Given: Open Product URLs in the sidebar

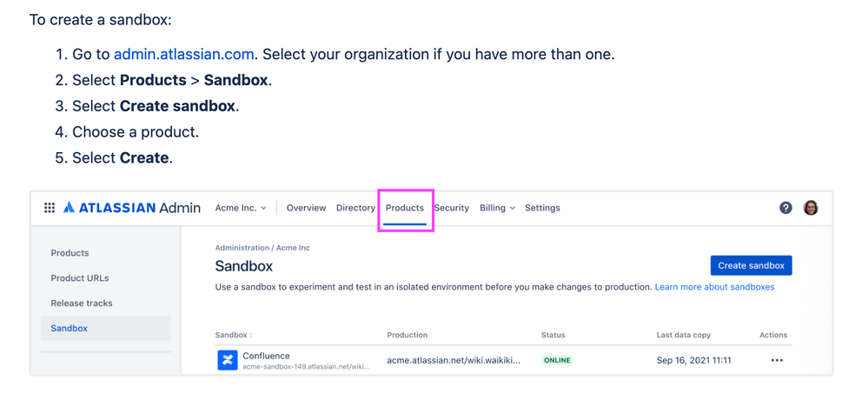Looking at the screenshot, I should pyautogui.click(x=80, y=277).
